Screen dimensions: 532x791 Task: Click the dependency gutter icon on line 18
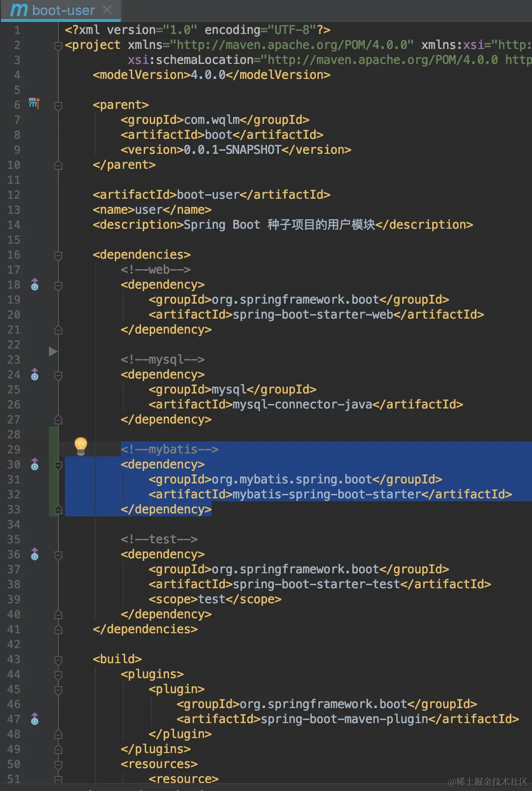34,285
